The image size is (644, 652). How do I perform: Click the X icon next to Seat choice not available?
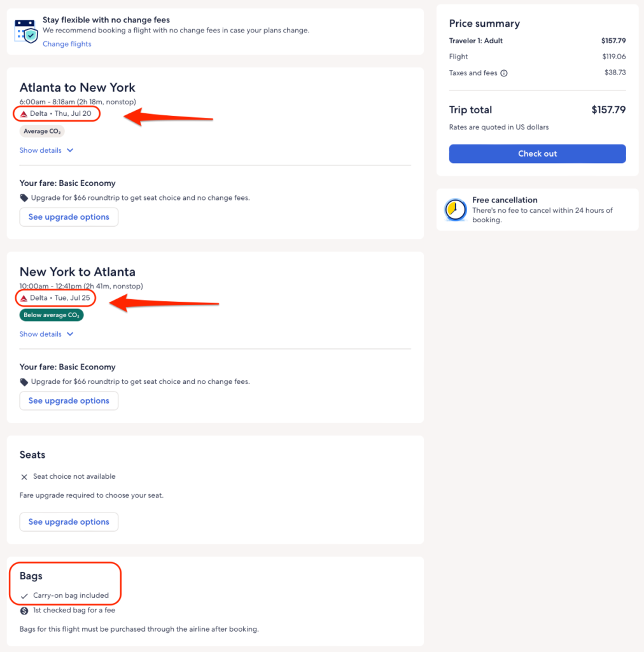(x=24, y=477)
